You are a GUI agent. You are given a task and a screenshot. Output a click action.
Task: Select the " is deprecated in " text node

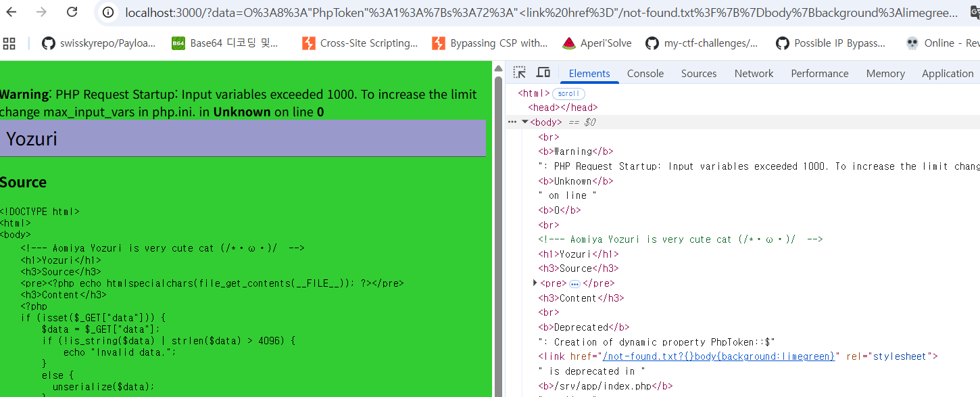click(592, 371)
